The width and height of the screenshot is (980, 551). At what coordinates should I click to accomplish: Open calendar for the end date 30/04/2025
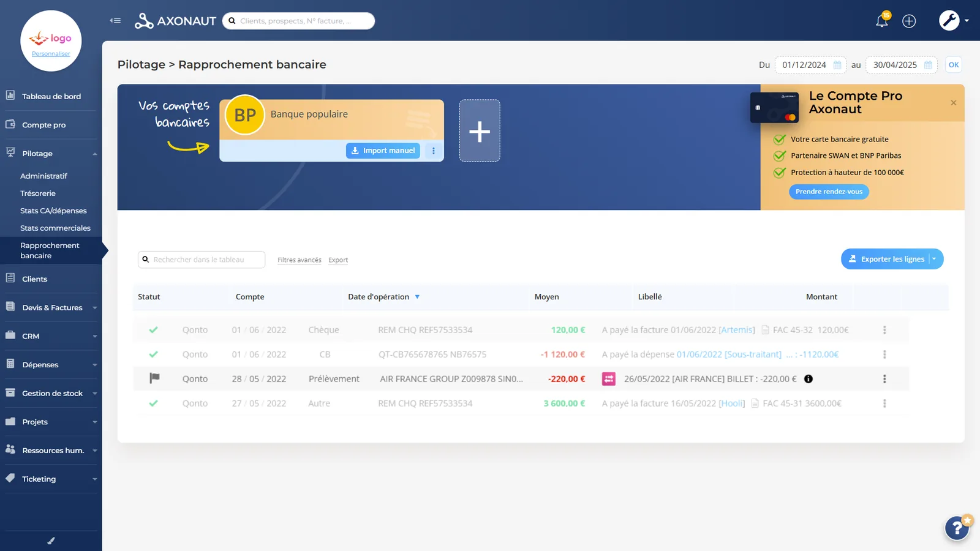928,65
